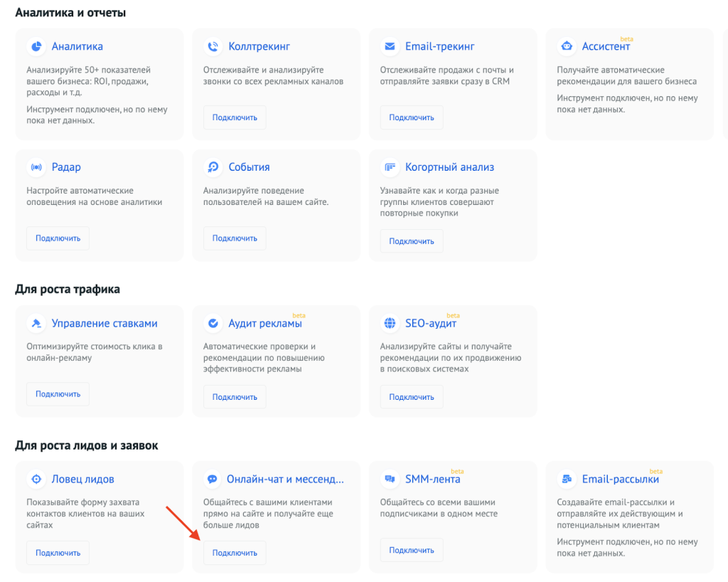Screen dimensions: 728x582
Task: Click Подключить under SEO-аудит
Action: point(411,397)
